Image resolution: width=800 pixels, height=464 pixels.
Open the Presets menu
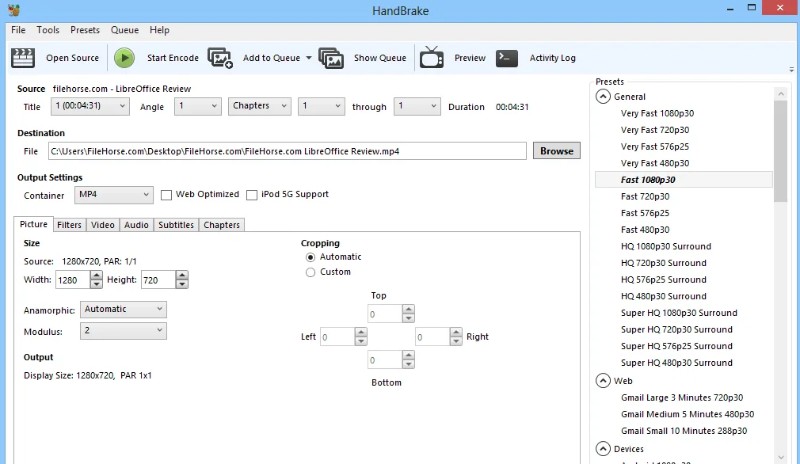[x=85, y=30]
